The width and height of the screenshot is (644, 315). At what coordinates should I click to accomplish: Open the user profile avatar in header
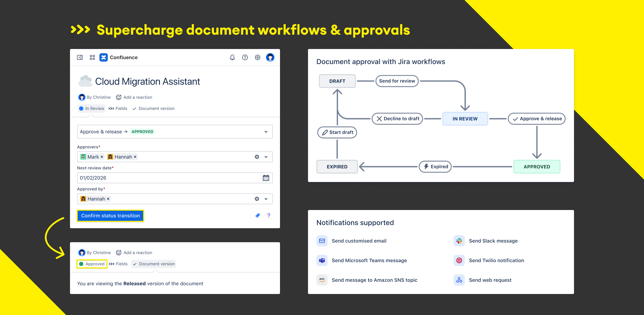click(x=270, y=57)
